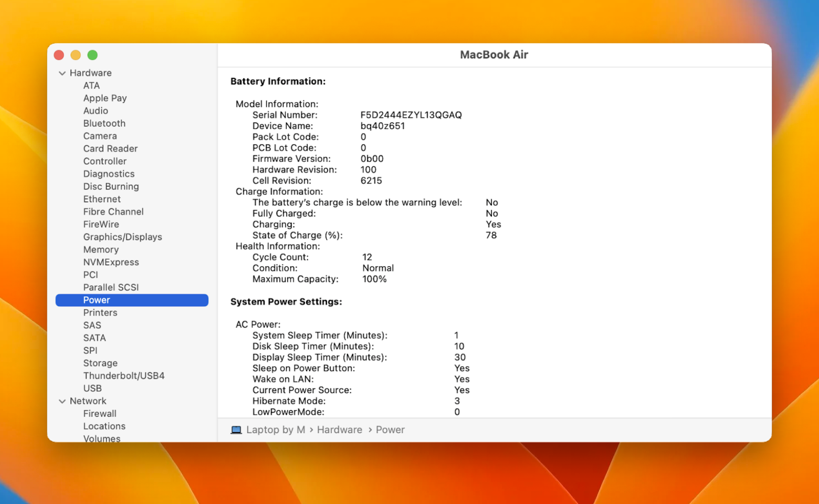This screenshot has height=504, width=819.
Task: View Thunderbolt/USB4 details
Action: click(x=124, y=375)
